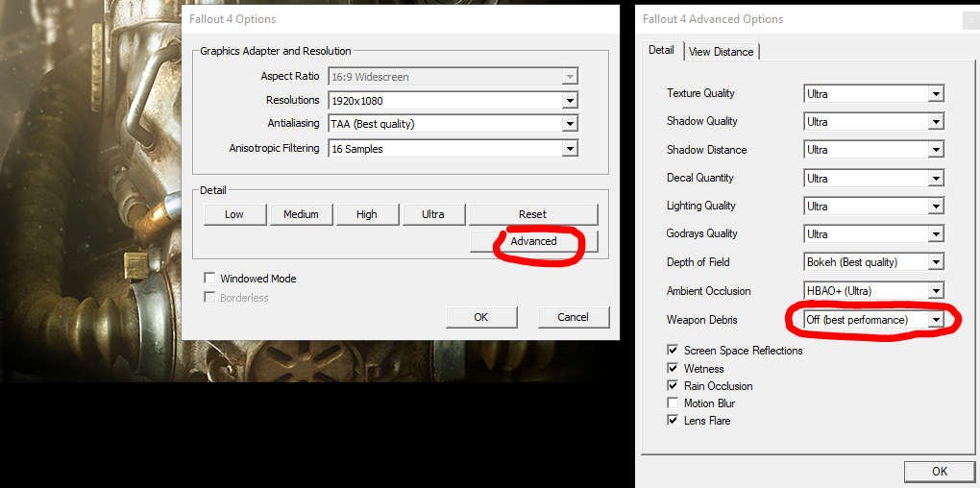Screen dimensions: 980x488
Task: Click the Anisotropic Filtering label
Action: click(275, 148)
